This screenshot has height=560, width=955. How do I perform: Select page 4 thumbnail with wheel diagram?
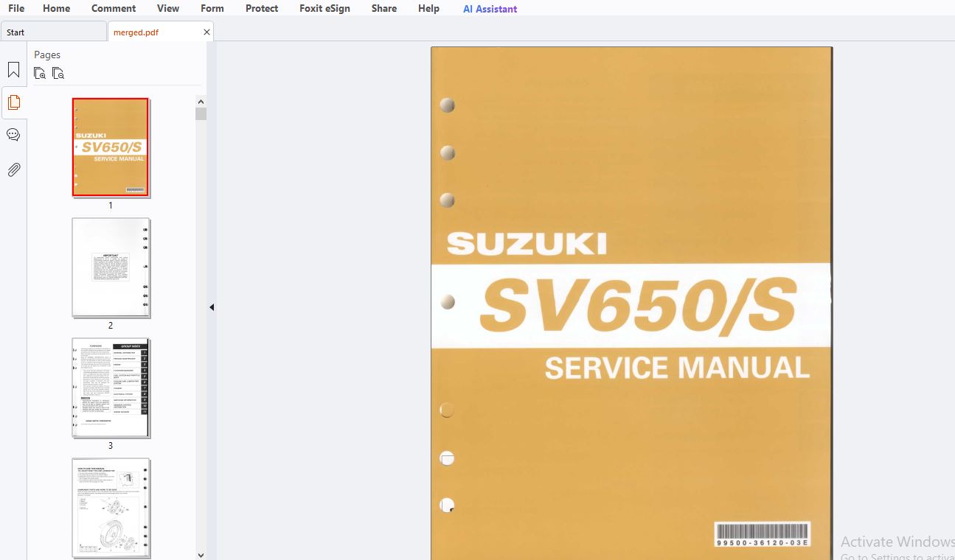[x=111, y=508]
